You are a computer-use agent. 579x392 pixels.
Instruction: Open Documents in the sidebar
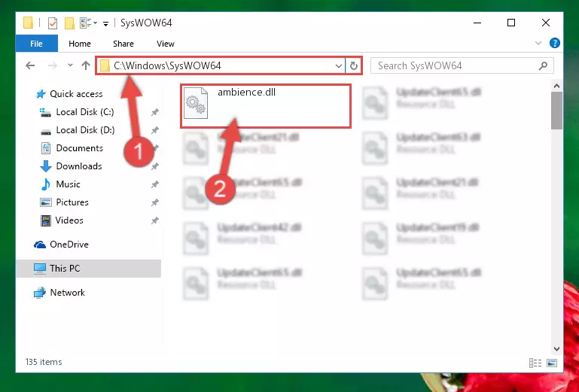79,148
